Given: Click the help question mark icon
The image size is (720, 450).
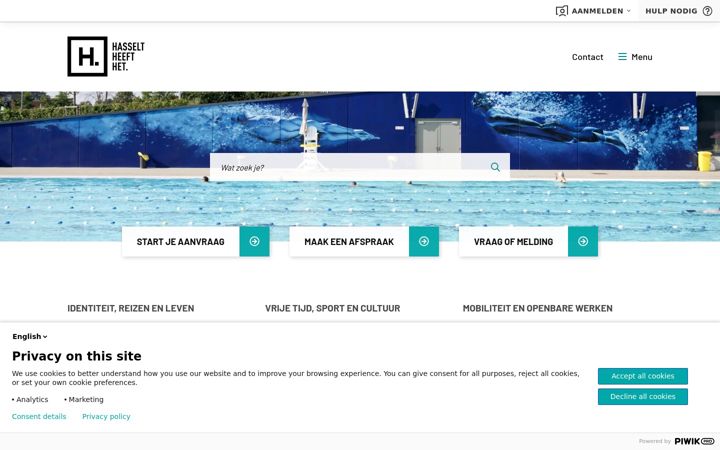Looking at the screenshot, I should pyautogui.click(x=708, y=11).
